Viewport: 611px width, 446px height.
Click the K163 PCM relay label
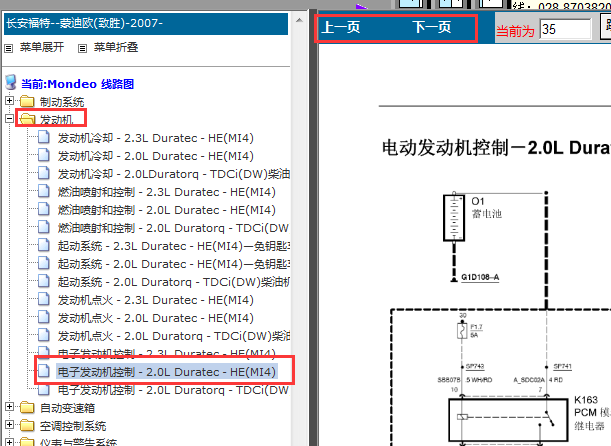(592, 413)
